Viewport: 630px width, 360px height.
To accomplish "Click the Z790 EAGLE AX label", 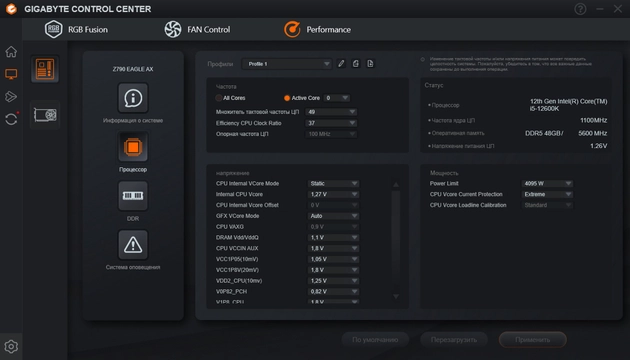I will point(133,69).
